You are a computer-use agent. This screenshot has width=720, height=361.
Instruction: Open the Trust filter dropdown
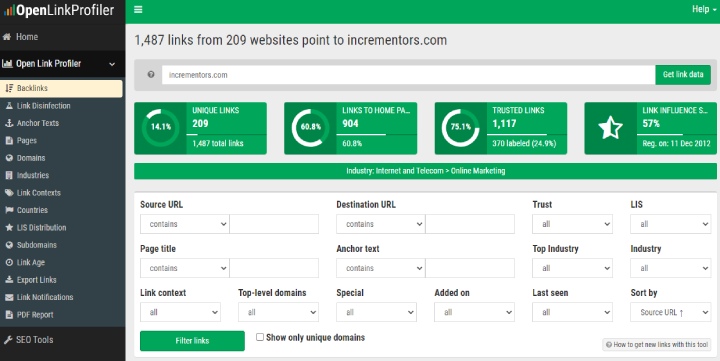pyautogui.click(x=572, y=224)
